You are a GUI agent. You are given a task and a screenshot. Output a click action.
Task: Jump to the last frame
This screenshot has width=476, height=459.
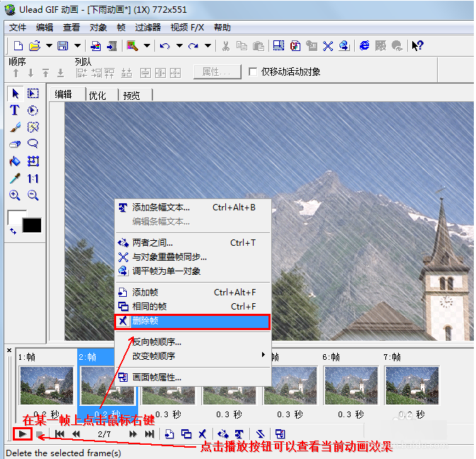pos(149,434)
